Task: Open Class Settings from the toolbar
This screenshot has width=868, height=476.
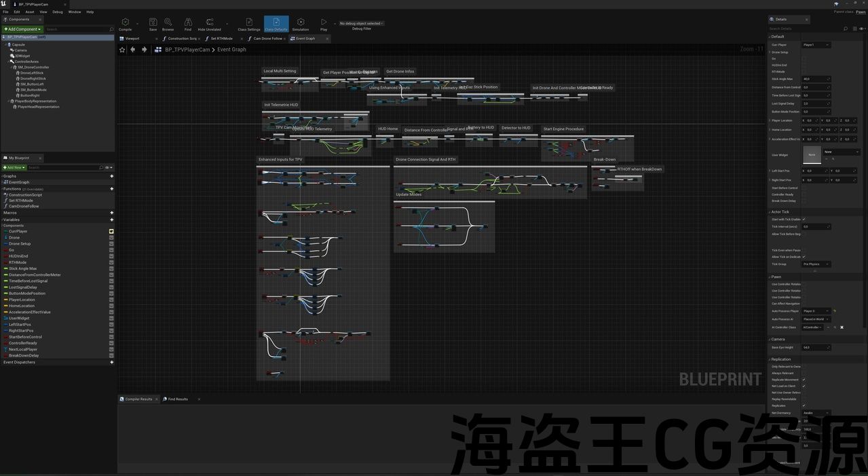Action: (248, 23)
